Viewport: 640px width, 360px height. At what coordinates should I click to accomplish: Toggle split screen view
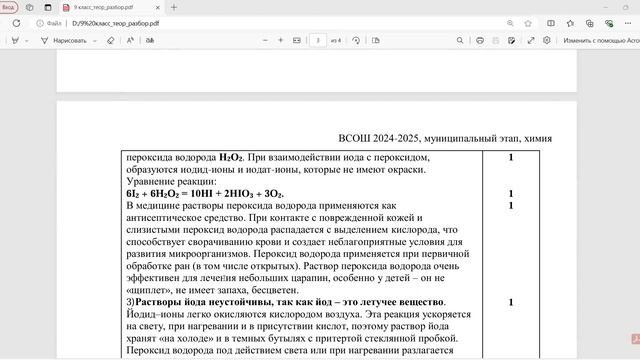[x=551, y=23]
